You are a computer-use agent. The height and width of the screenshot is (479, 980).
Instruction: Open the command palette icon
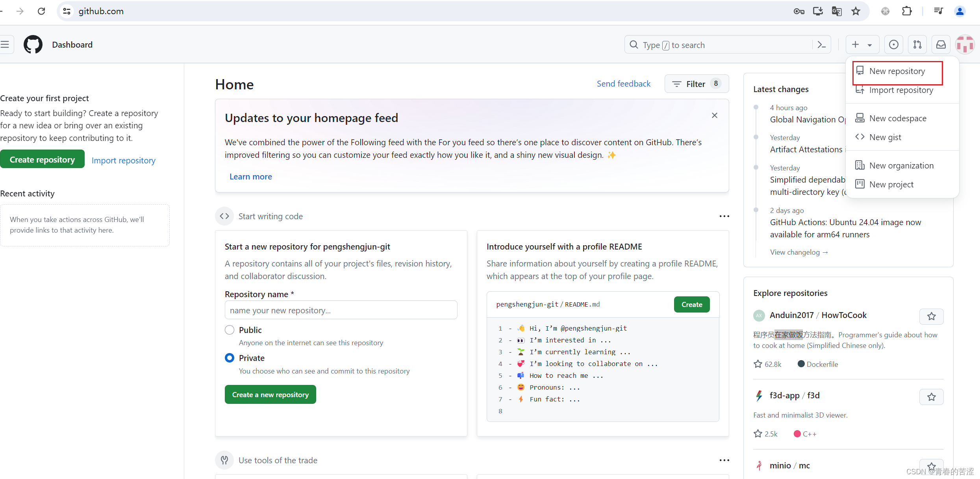pyautogui.click(x=822, y=45)
